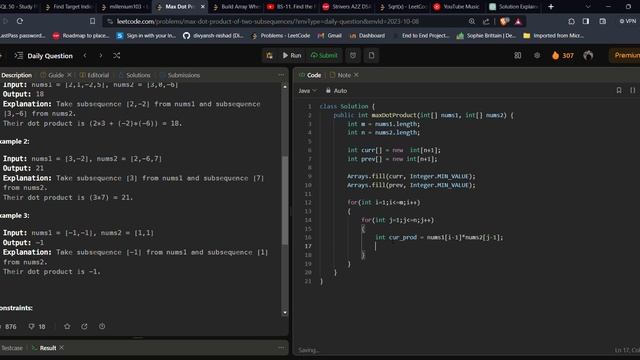Switch to the YouTube Music tab
The height and width of the screenshot is (360, 640).
click(456, 7)
